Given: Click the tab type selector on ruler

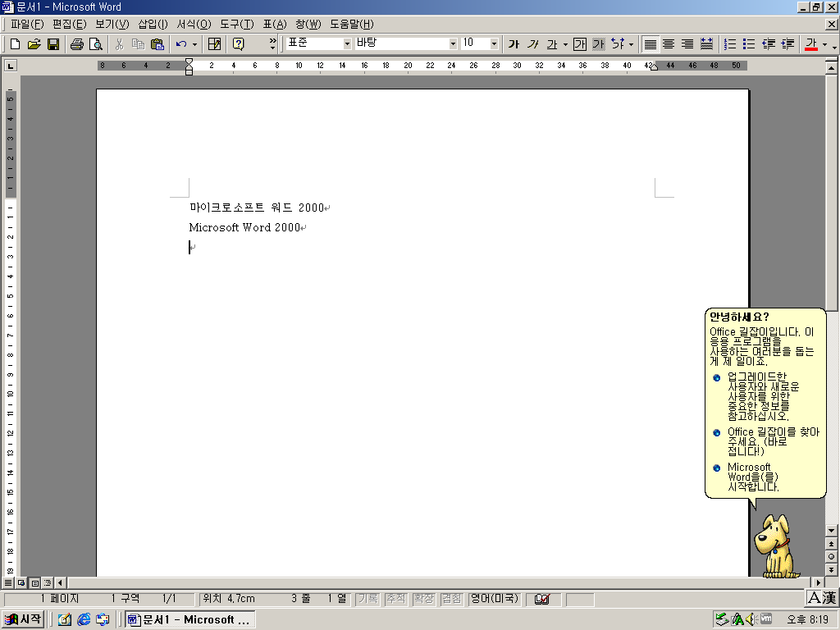Looking at the screenshot, I should (x=10, y=66).
